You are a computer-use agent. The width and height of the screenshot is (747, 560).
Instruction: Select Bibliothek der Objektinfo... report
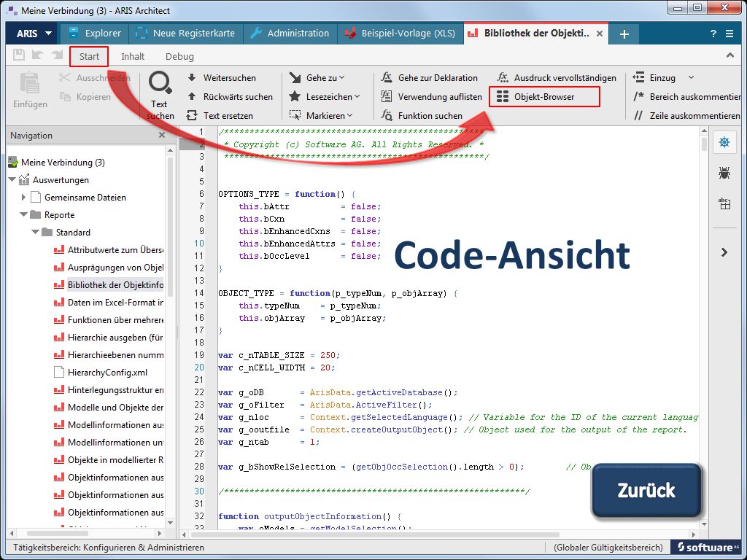coord(115,285)
